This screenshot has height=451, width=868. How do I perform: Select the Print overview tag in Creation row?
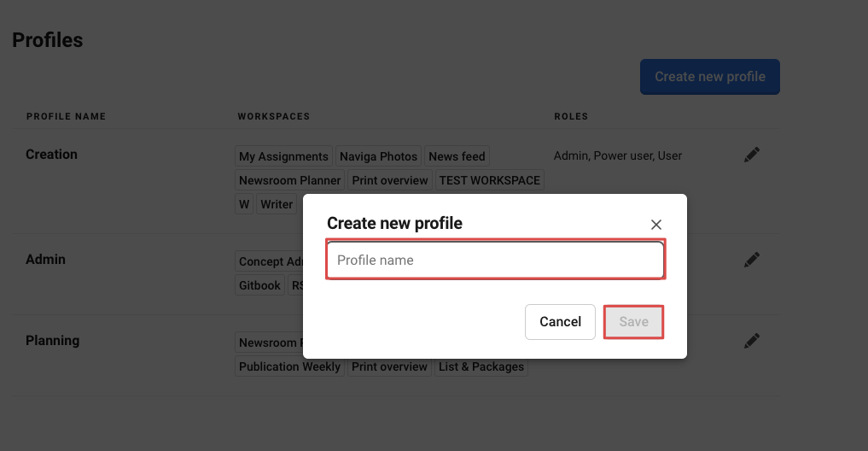pyautogui.click(x=390, y=180)
